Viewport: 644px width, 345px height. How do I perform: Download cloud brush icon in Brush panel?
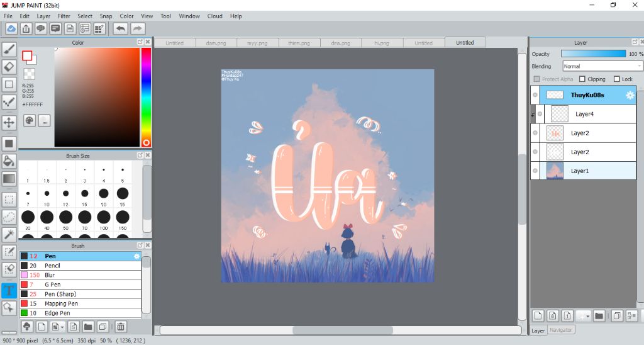point(26,327)
